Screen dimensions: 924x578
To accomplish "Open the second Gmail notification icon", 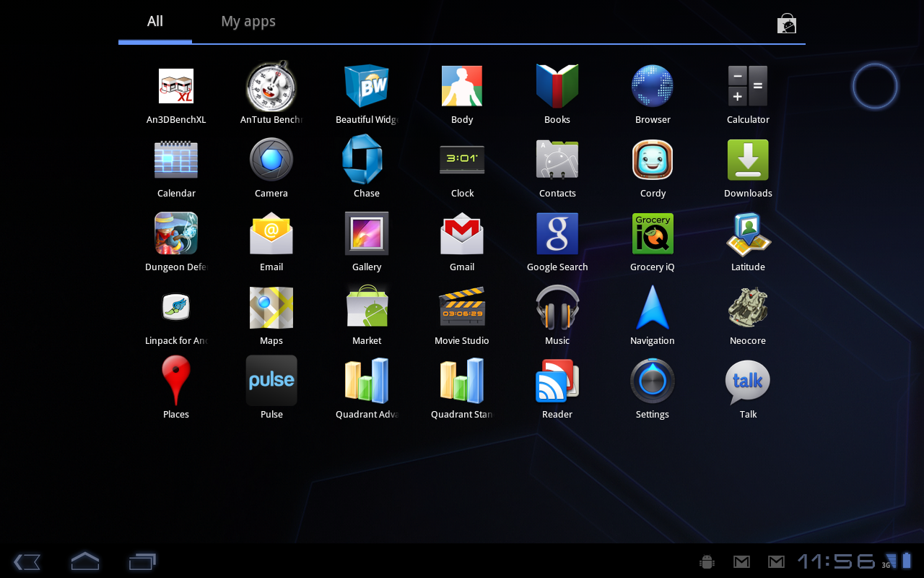I will (x=776, y=561).
